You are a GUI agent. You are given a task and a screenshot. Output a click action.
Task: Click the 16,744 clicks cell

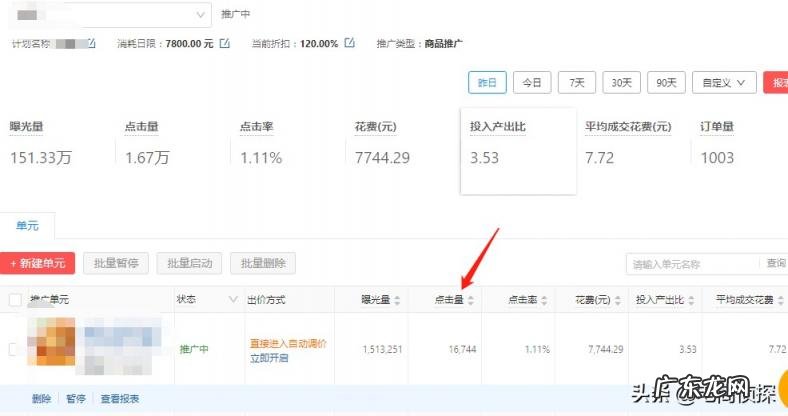462,349
